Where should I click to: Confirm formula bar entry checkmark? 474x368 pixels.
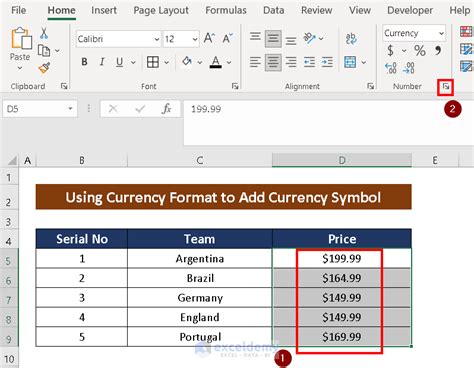[140, 109]
